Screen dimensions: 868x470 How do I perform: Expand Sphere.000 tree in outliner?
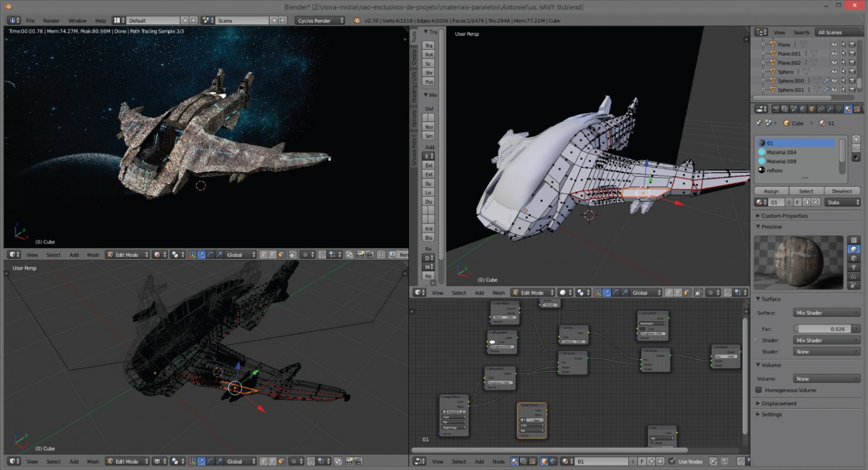coord(763,80)
